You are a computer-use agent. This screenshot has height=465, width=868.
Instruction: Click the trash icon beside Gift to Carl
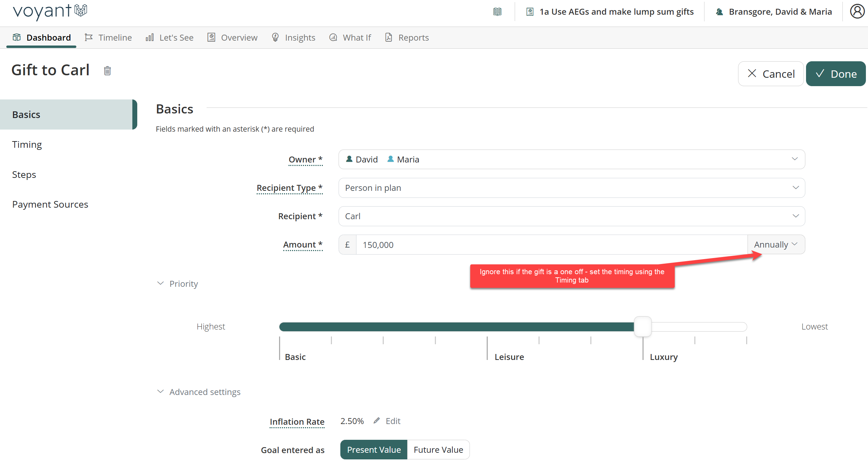[107, 71]
